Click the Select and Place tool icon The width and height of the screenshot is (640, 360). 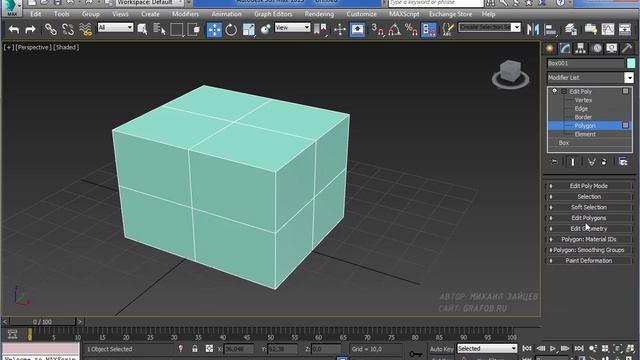[x=265, y=29]
